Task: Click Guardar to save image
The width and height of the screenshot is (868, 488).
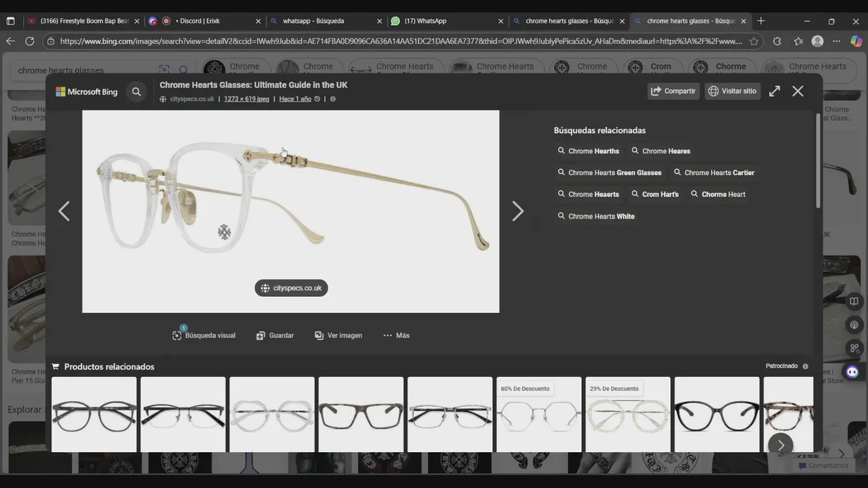Action: (275, 335)
